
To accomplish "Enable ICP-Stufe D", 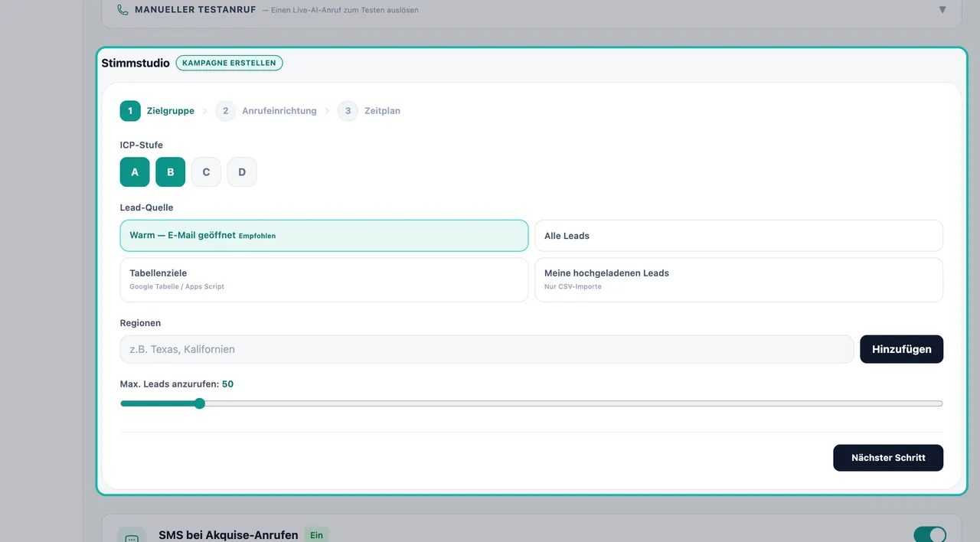I will (242, 172).
